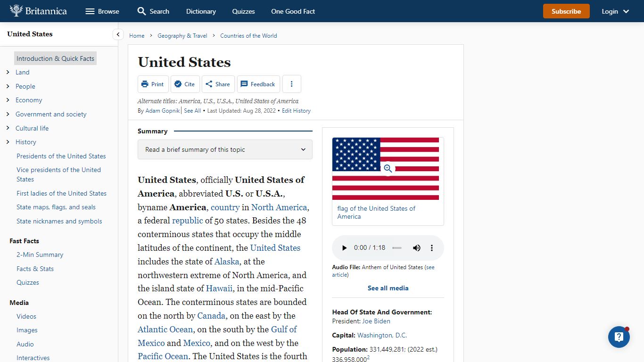Screen dimensions: 644x362
Task: Zoom the flag image with magnifier icon
Action: [388, 168]
